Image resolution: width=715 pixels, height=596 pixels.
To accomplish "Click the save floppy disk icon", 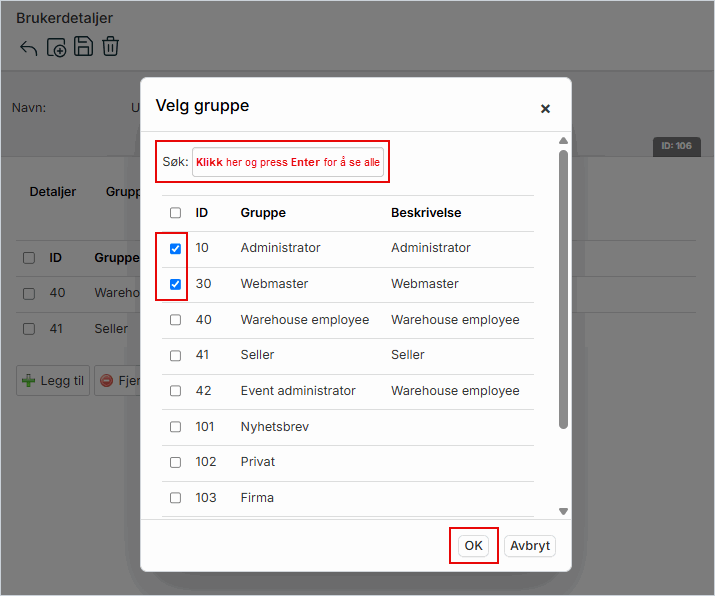I will click(84, 46).
